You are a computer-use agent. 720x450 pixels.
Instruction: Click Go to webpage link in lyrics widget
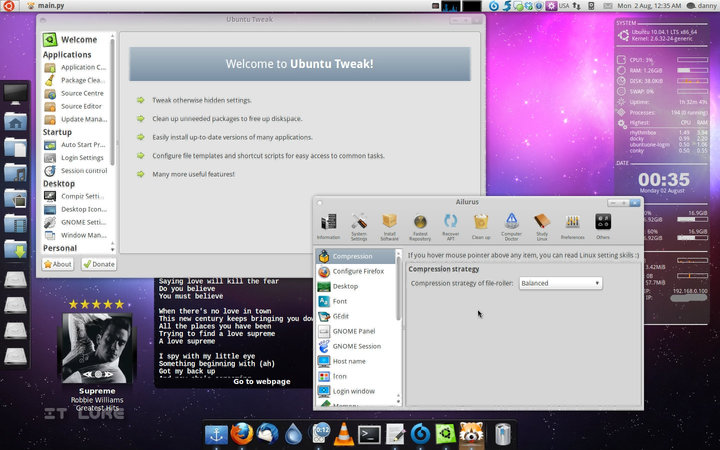[x=262, y=382]
